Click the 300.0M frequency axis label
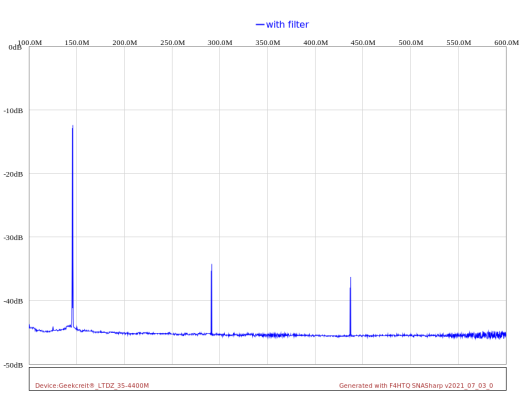 [220, 43]
